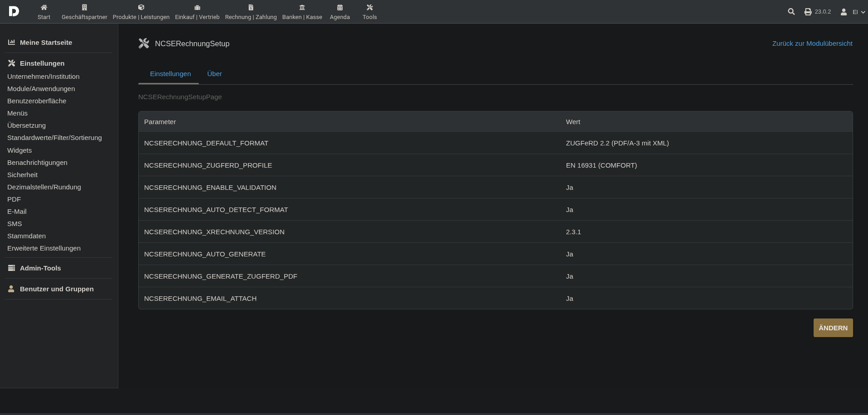Click the search magnifier icon

tap(791, 12)
